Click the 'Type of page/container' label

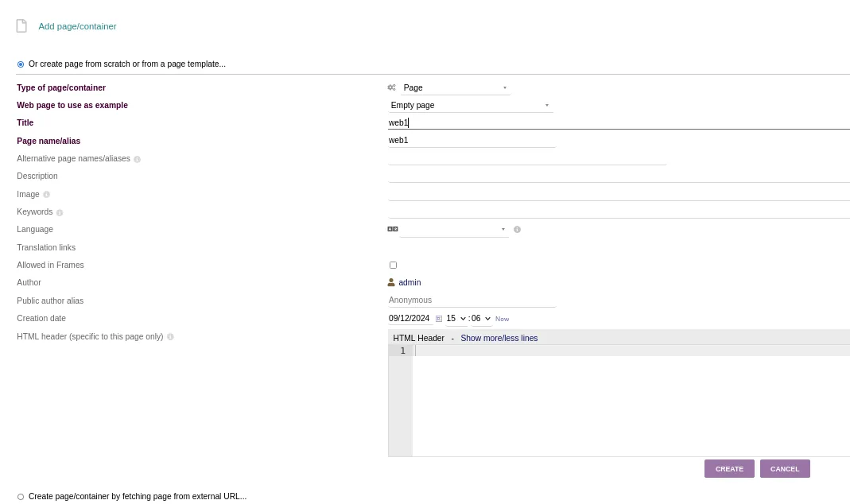click(61, 87)
